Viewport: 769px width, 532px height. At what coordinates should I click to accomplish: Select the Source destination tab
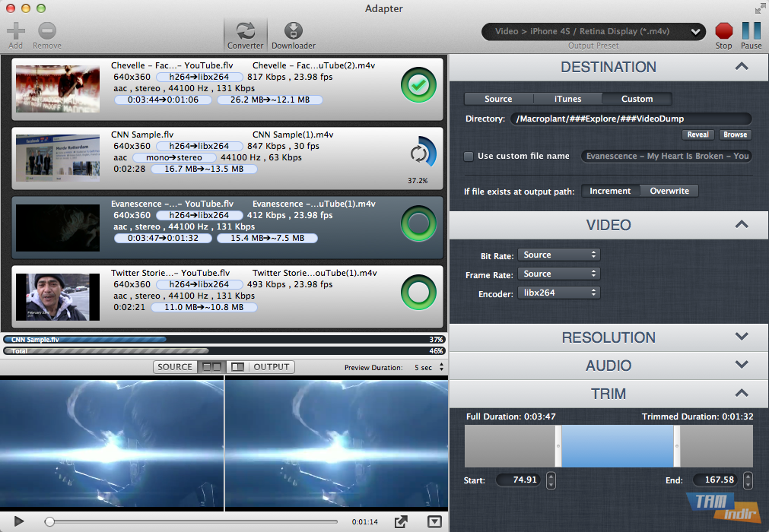(498, 99)
